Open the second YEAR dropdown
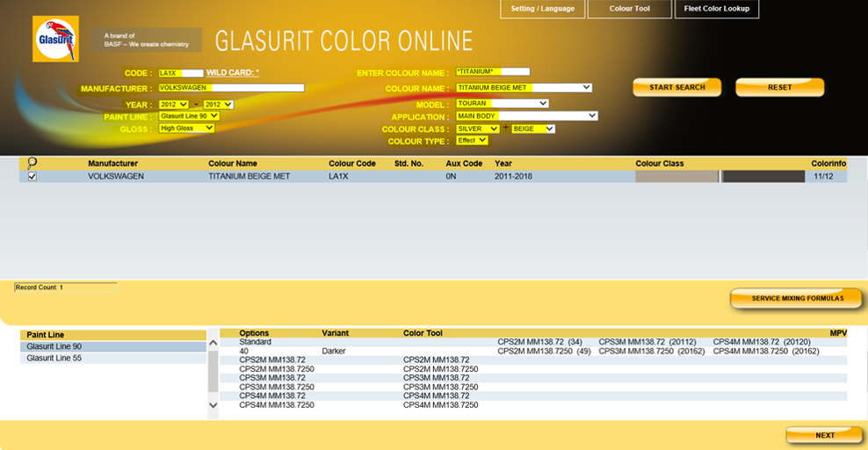 pyautogui.click(x=218, y=105)
